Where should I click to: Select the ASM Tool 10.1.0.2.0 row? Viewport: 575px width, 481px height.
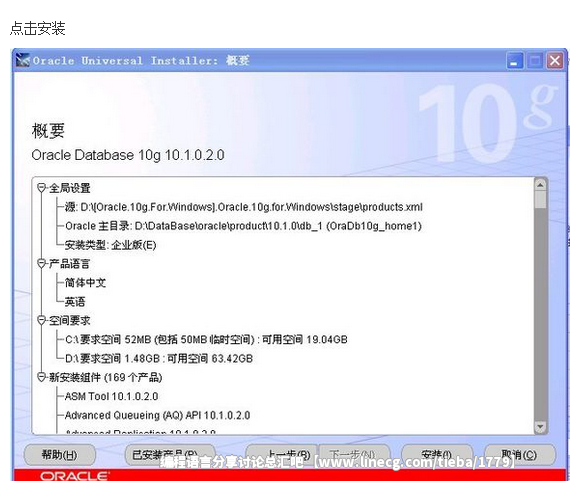pos(111,396)
